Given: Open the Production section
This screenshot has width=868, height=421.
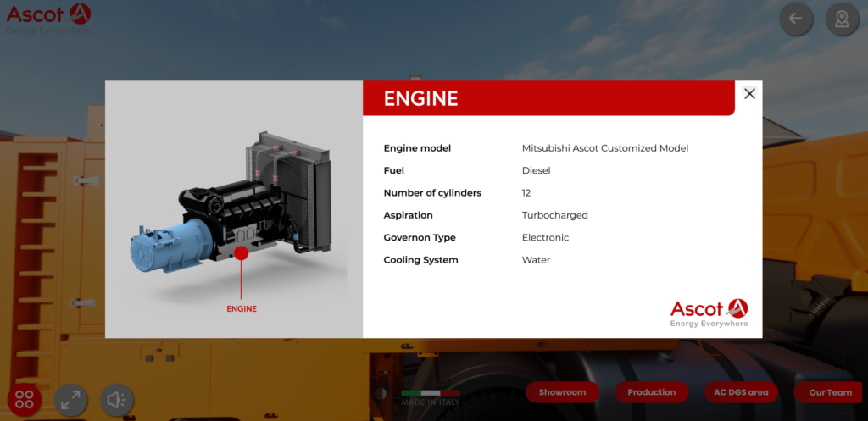Looking at the screenshot, I should click(x=652, y=392).
